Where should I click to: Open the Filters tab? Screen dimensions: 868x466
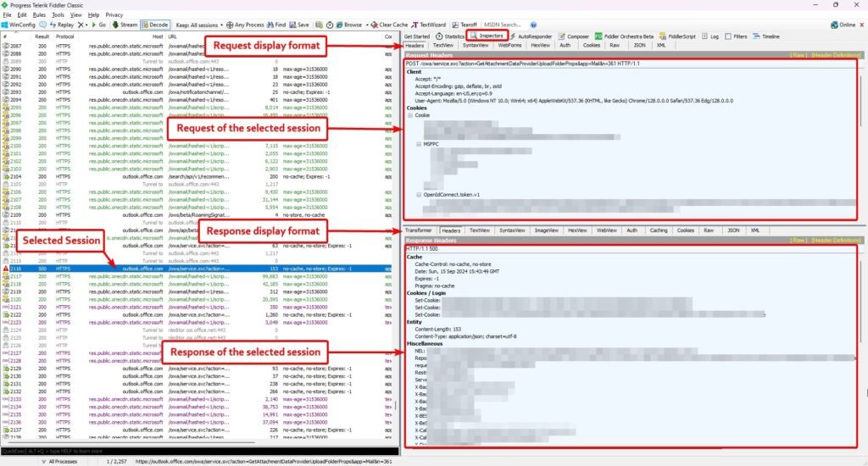point(737,36)
